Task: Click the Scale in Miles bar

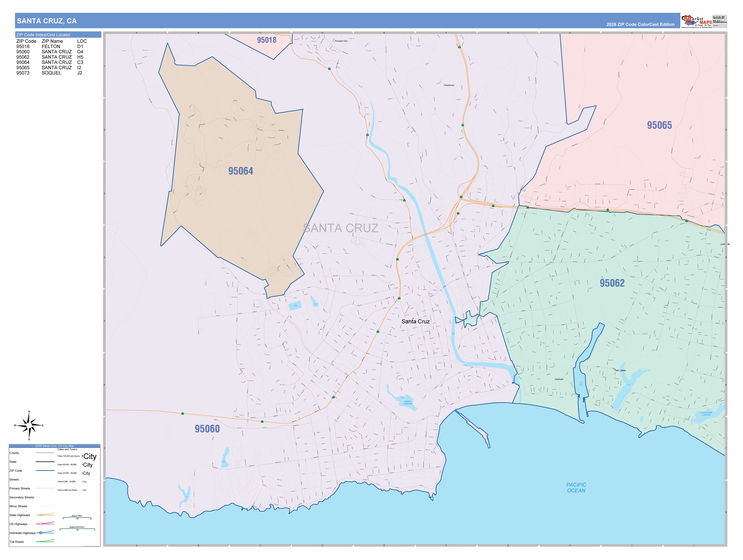Action: pyautogui.click(x=77, y=517)
